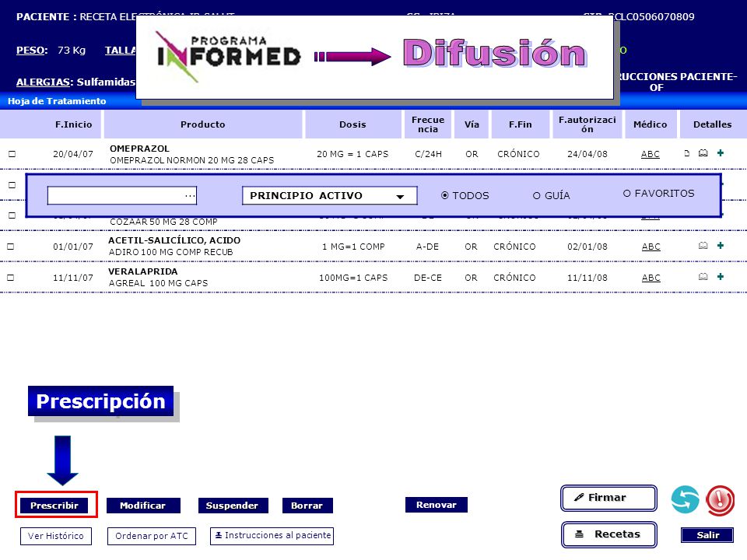This screenshot has height=560, width=747.
Task: Click frequency DE-CE in VERALAPRIDA row
Action: click(x=428, y=278)
